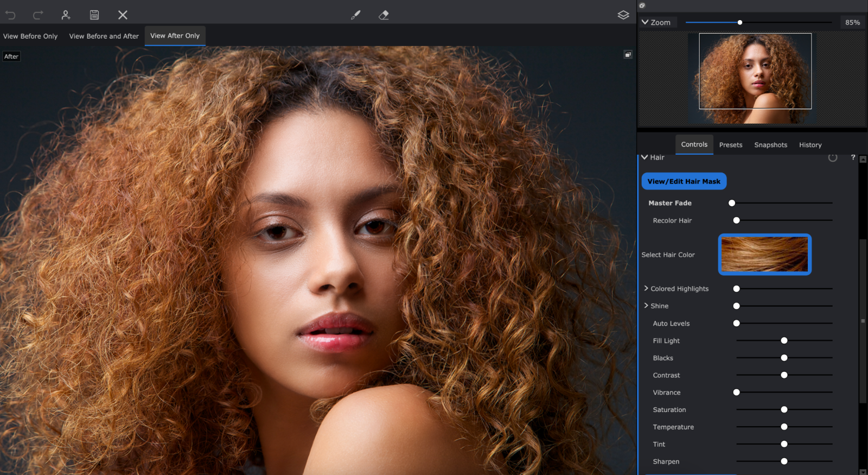Reset Hair section with circular icon
This screenshot has width=868, height=475.
point(833,157)
